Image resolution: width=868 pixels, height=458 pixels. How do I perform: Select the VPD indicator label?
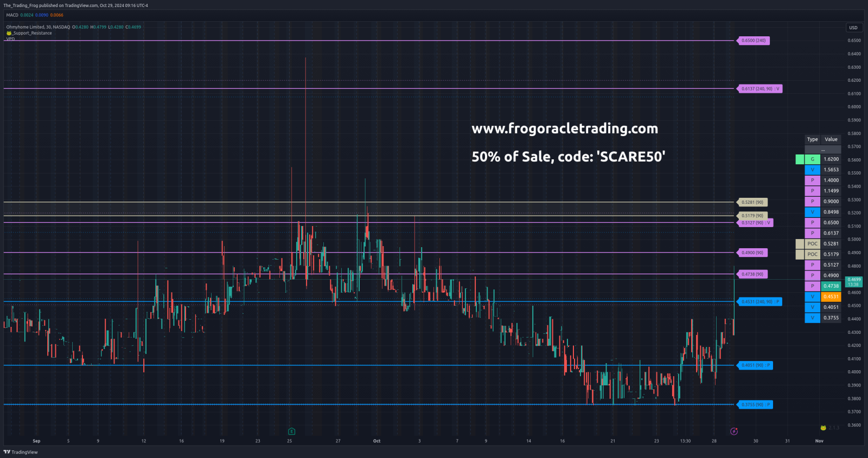[10, 39]
